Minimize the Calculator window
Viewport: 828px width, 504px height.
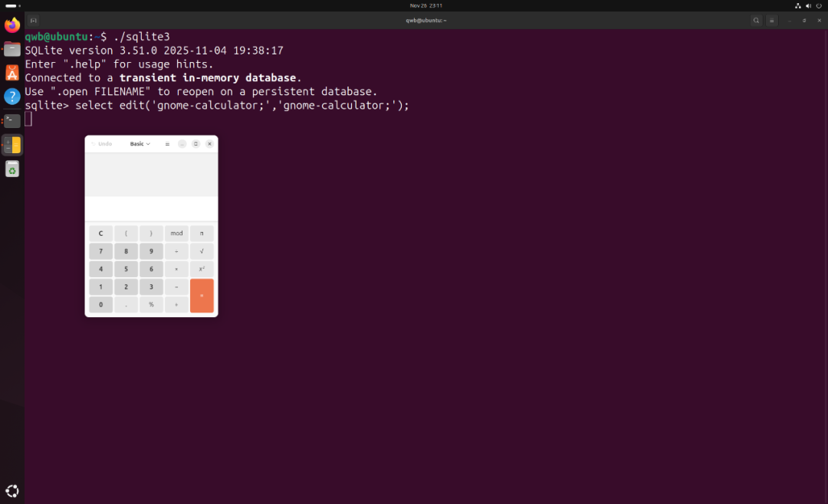(182, 144)
